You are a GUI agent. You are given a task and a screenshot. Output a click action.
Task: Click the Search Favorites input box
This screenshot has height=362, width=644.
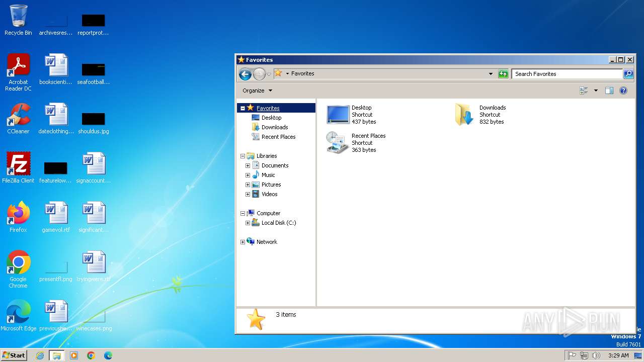567,74
